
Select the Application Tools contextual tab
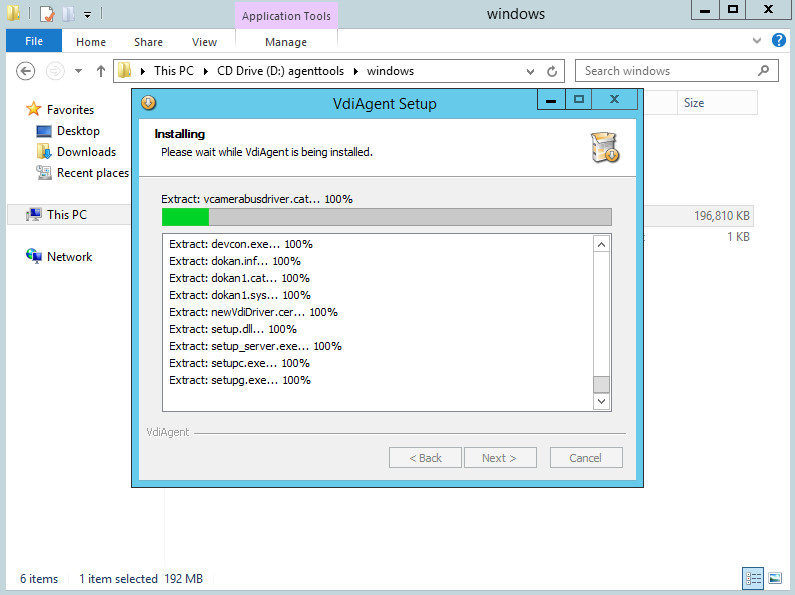click(286, 16)
